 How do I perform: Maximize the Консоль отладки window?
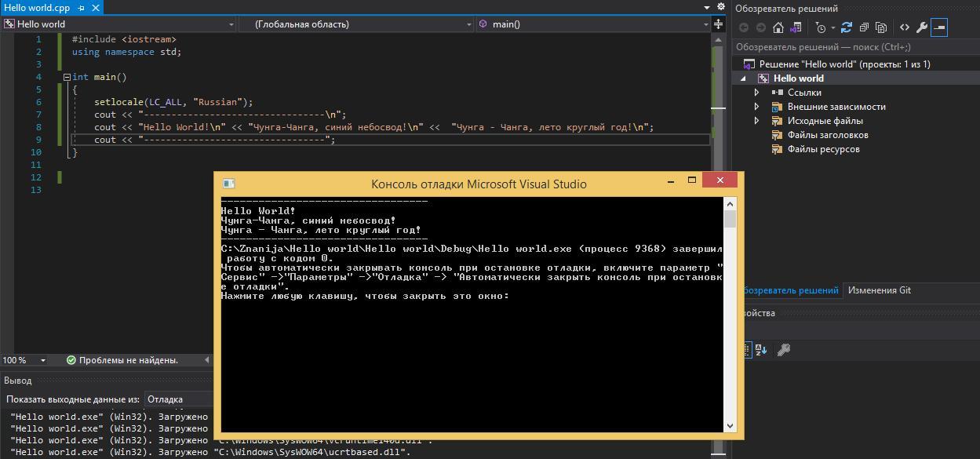(x=692, y=180)
